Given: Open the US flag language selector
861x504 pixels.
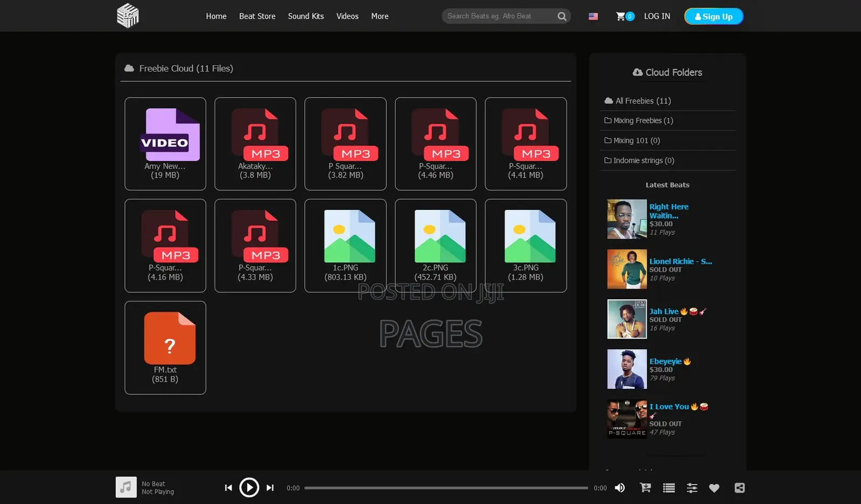Looking at the screenshot, I should pos(593,17).
